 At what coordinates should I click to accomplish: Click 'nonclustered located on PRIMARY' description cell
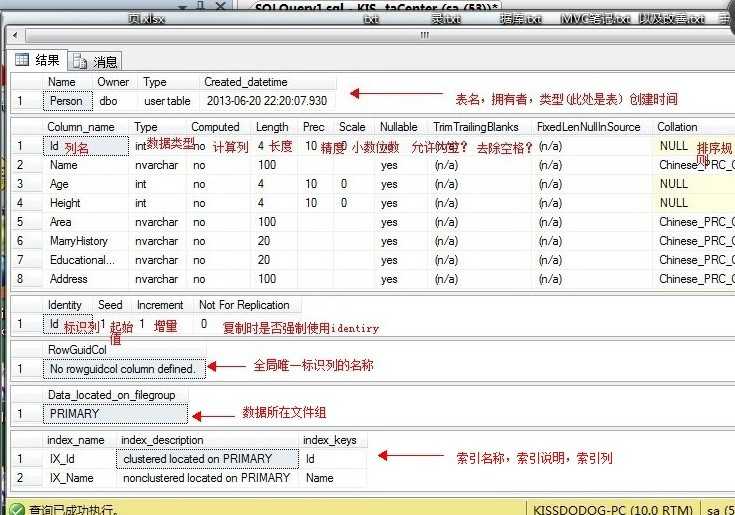pyautogui.click(x=207, y=478)
